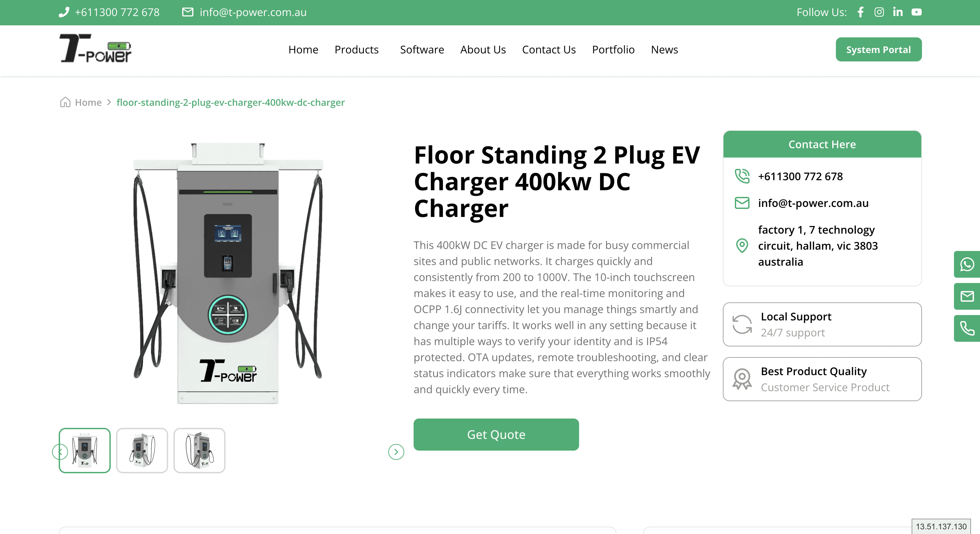The width and height of the screenshot is (980, 534).
Task: Open the About Us page
Action: pyautogui.click(x=483, y=49)
